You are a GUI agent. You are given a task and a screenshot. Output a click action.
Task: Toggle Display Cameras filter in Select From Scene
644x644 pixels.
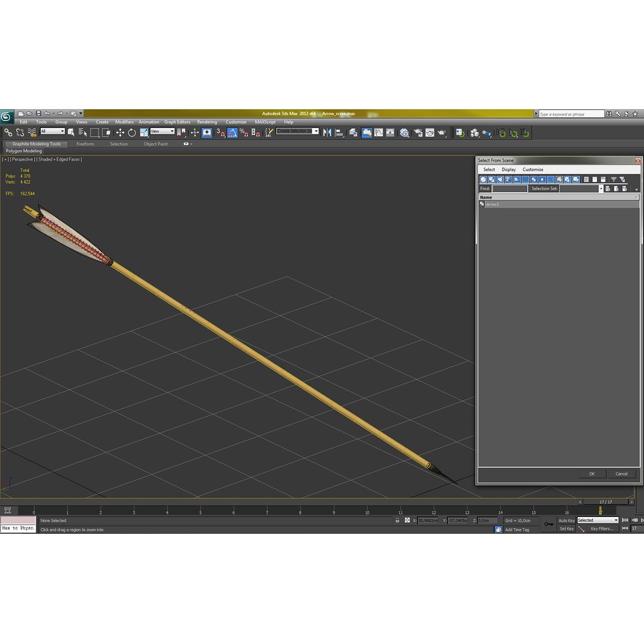(x=509, y=179)
